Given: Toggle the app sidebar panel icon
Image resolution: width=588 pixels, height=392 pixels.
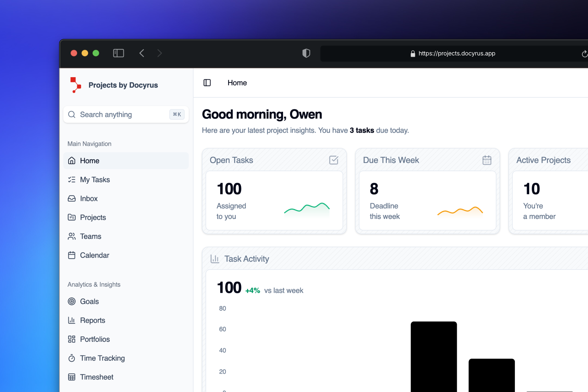Looking at the screenshot, I should click(x=207, y=83).
